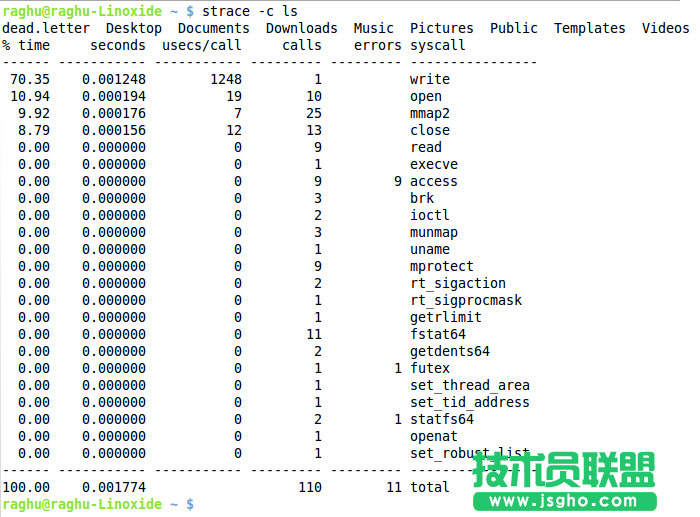Screen dimensions: 700x517
Task: Click the 'getdents64' syscall name
Action: 450,351
